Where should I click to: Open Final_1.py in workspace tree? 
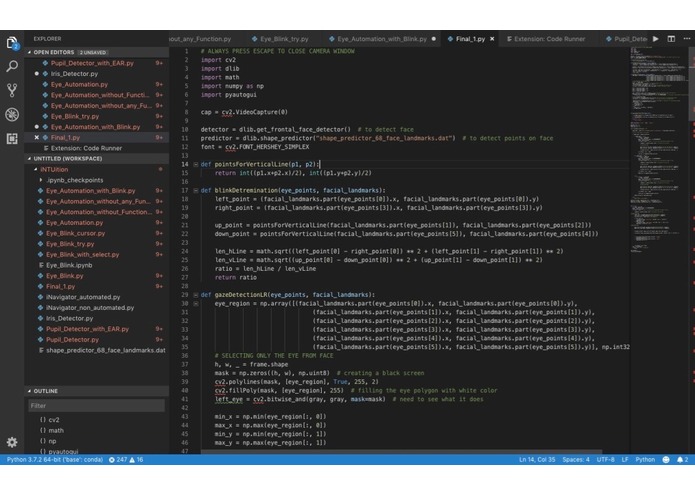click(96, 286)
